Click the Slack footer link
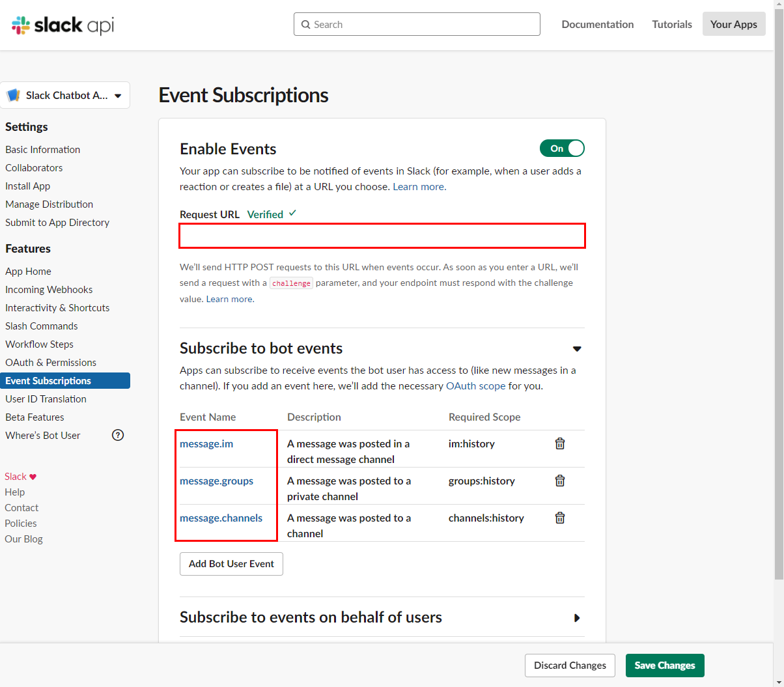This screenshot has width=784, height=687. click(x=16, y=477)
